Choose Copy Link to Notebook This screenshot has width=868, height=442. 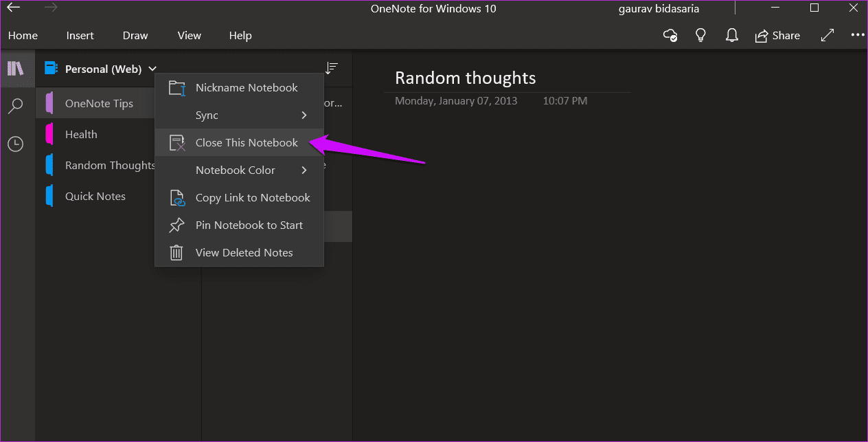pos(239,197)
